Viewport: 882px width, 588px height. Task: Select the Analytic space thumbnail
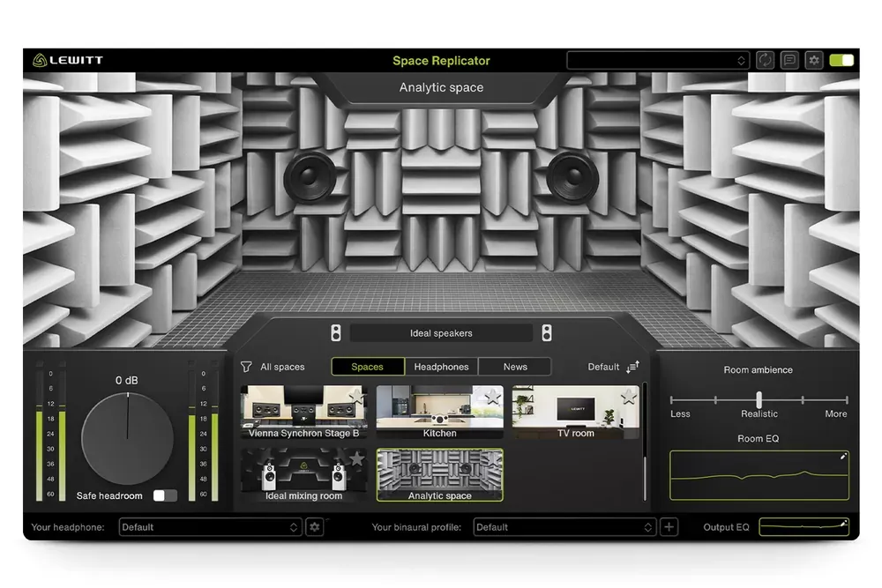pyautogui.click(x=440, y=474)
